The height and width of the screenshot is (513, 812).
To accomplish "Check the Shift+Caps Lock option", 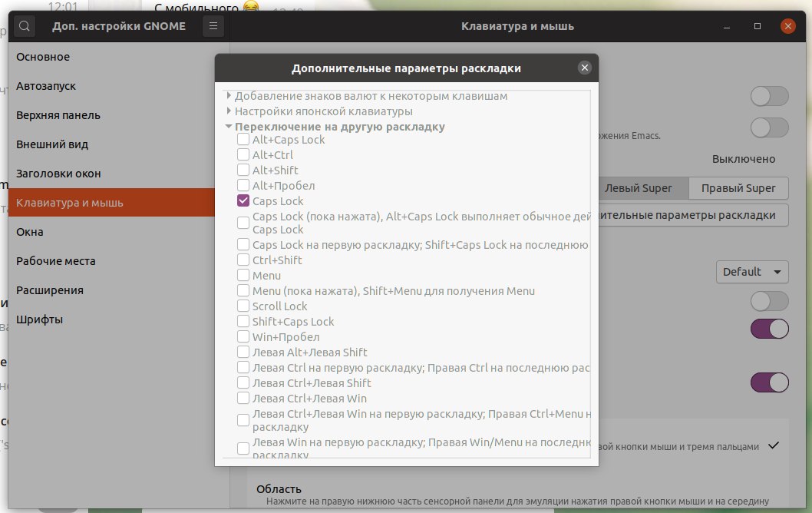I will [x=243, y=321].
